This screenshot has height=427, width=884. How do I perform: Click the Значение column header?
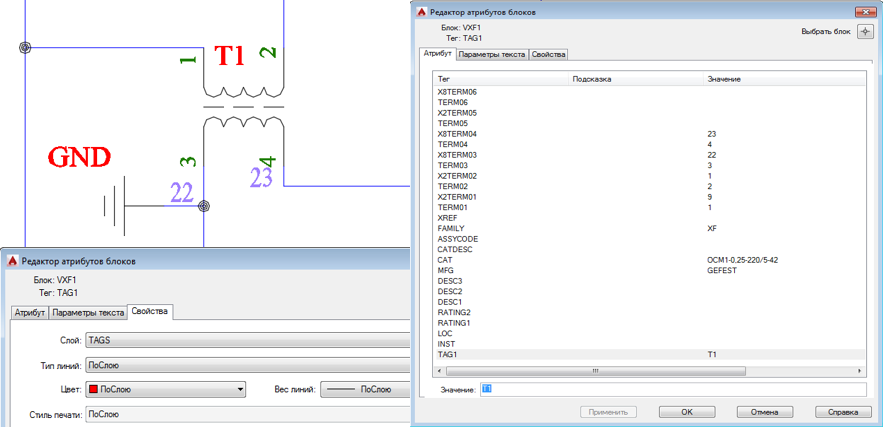pos(784,79)
